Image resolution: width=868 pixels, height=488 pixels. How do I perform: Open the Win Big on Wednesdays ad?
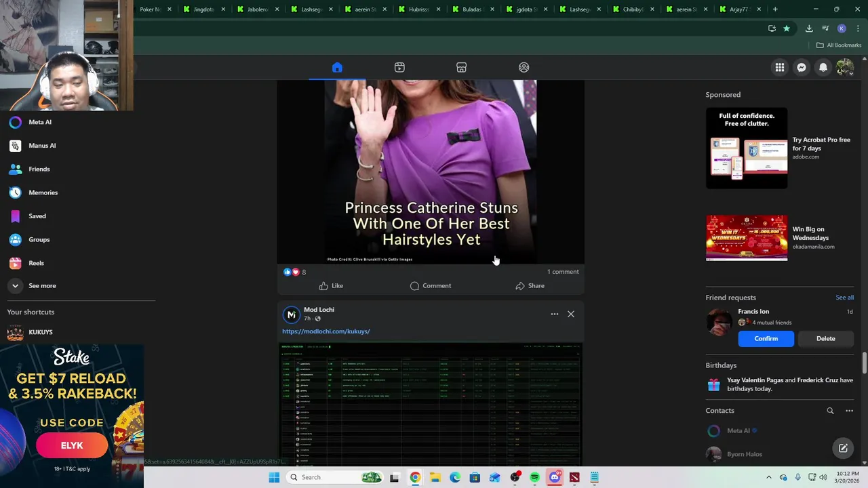pyautogui.click(x=780, y=238)
